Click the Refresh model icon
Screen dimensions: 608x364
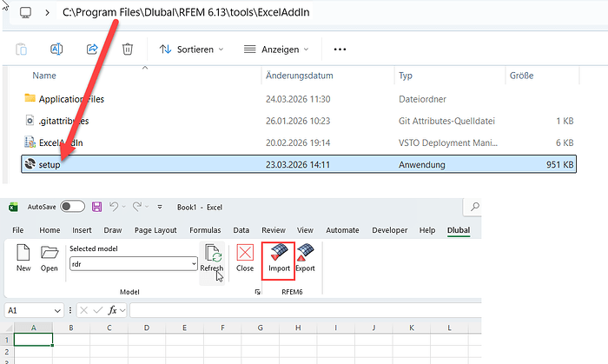[213, 253]
